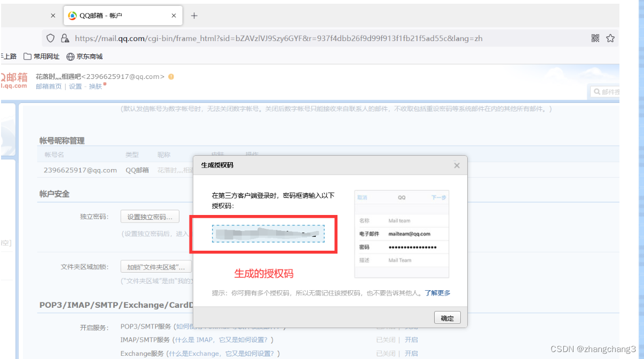The width and height of the screenshot is (644, 359).
Task: Bookmark this page with the star icon
Action: tap(610, 38)
